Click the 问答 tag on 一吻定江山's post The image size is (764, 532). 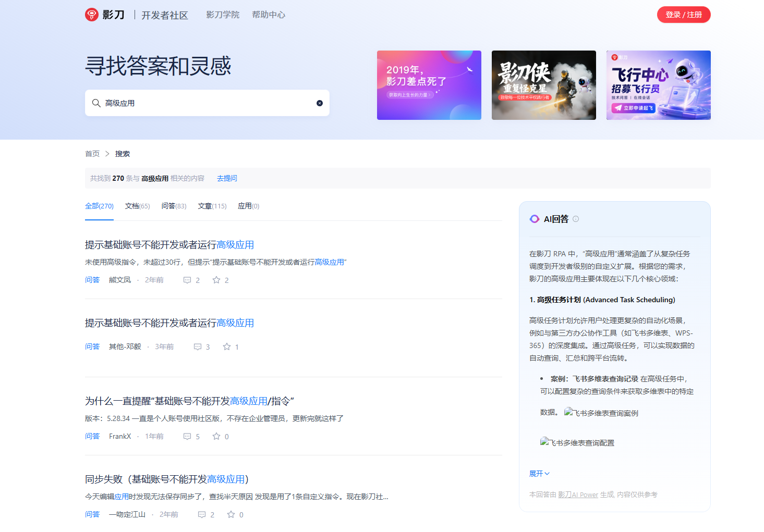tap(92, 515)
